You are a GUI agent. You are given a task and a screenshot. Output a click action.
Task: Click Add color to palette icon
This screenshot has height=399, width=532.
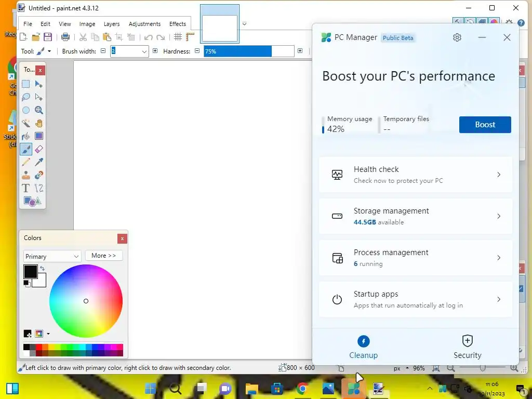click(x=28, y=334)
